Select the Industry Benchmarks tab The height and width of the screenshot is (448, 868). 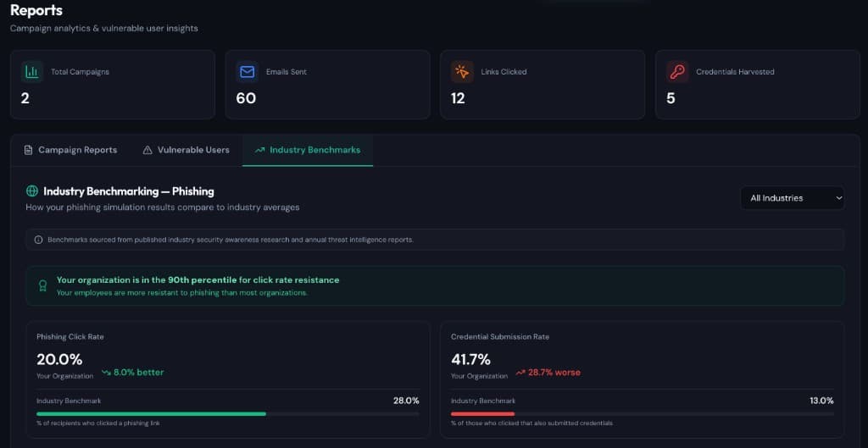(x=307, y=150)
